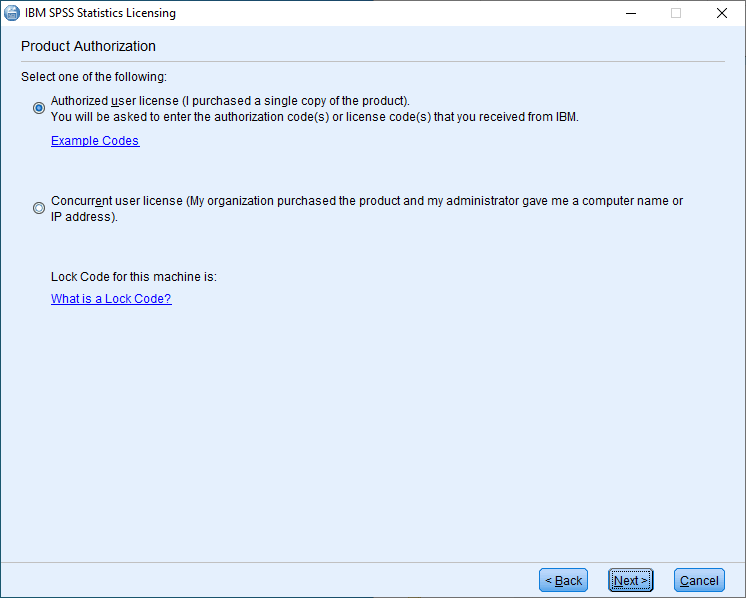Click the Product Authorization heading
Image resolution: width=746 pixels, height=598 pixels.
88,46
